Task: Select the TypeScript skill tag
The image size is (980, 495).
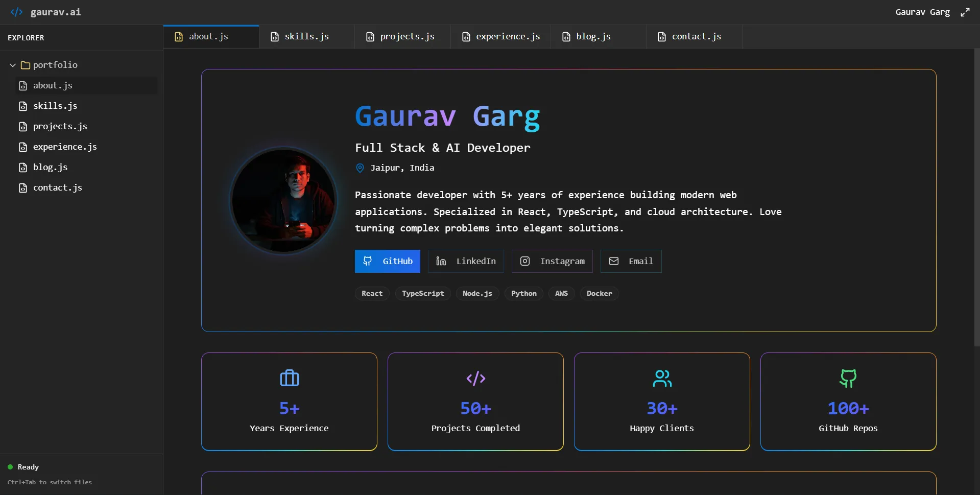Action: coord(423,293)
